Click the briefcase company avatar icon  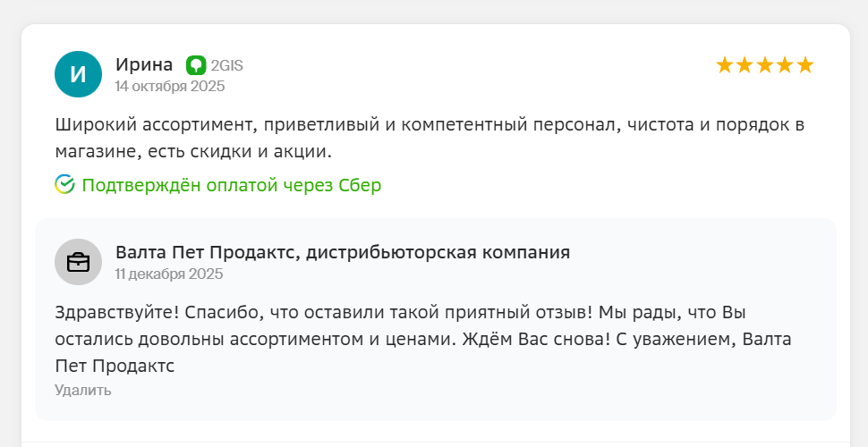pyautogui.click(x=78, y=262)
